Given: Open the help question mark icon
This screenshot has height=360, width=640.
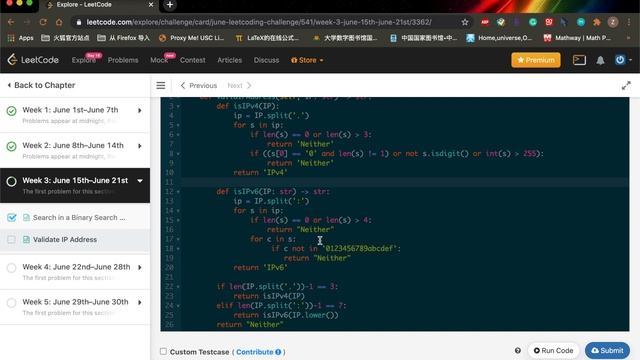Looking at the screenshot, I should click(518, 351).
